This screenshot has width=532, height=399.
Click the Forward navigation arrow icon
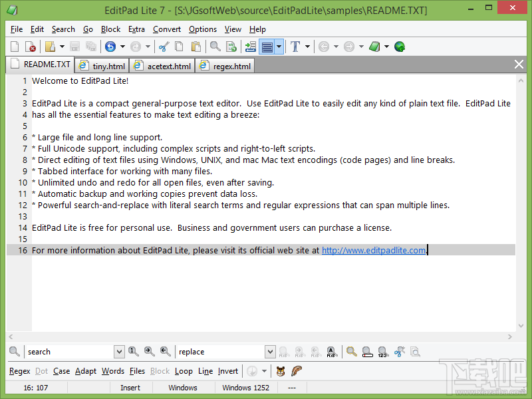pos(348,47)
